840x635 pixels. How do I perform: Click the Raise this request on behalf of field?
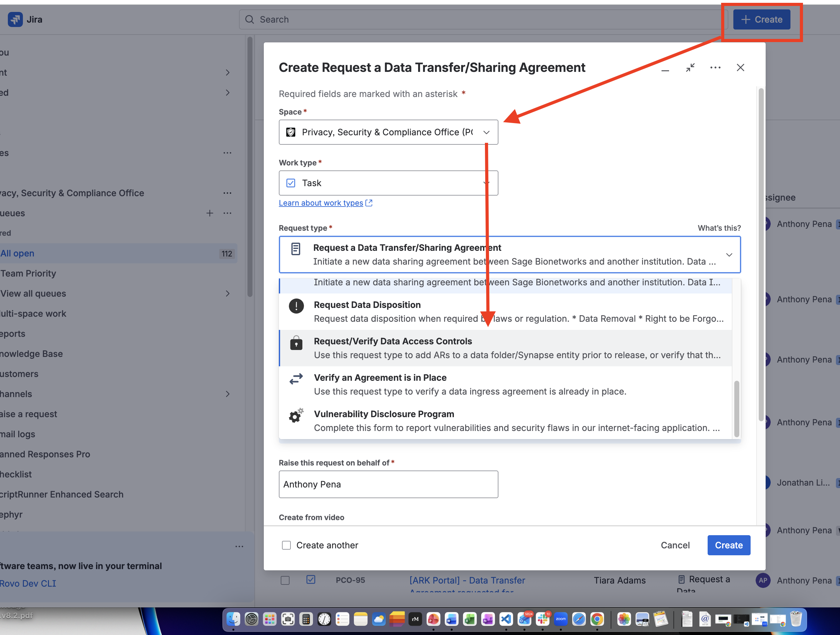tap(389, 485)
